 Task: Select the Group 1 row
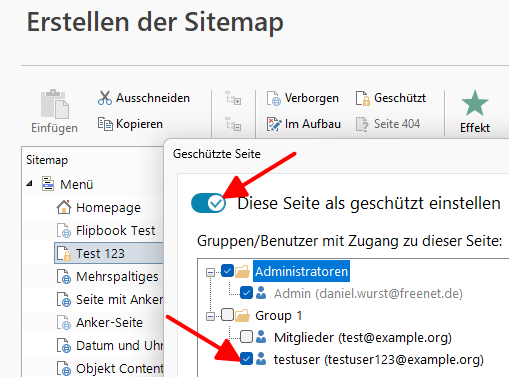pos(279,316)
